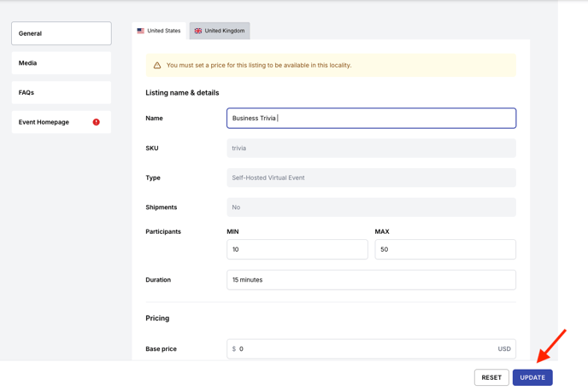This screenshot has height=391, width=588.
Task: Open the FAQs sidebar section
Action: [x=62, y=92]
